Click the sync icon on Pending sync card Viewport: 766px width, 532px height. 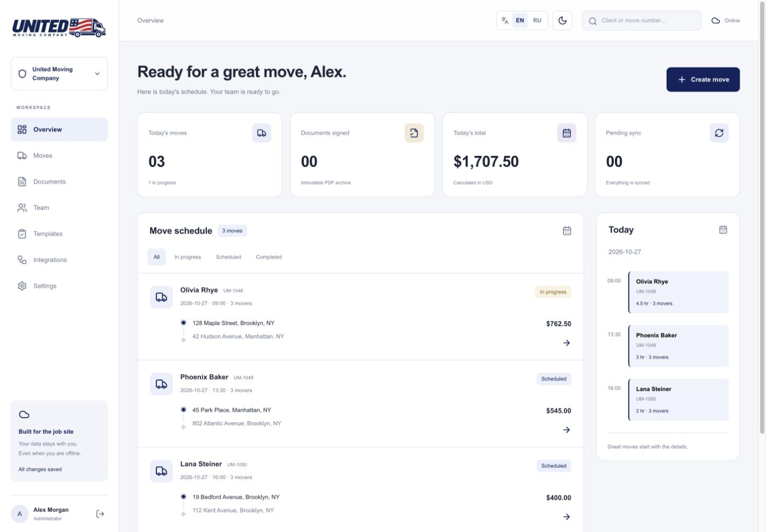pyautogui.click(x=719, y=133)
